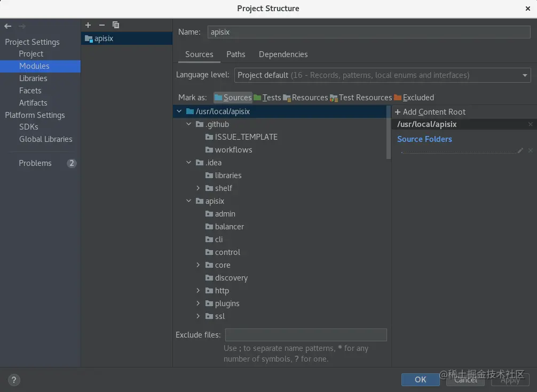This screenshot has width=537, height=392.
Task: Click the .idea folder icon
Action: coord(200,162)
